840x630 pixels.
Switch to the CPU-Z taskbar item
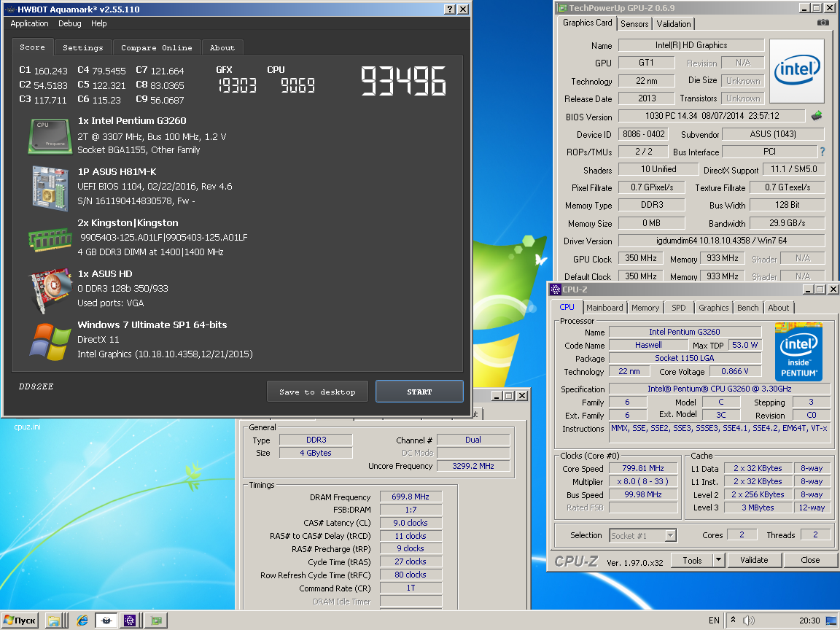[131, 621]
